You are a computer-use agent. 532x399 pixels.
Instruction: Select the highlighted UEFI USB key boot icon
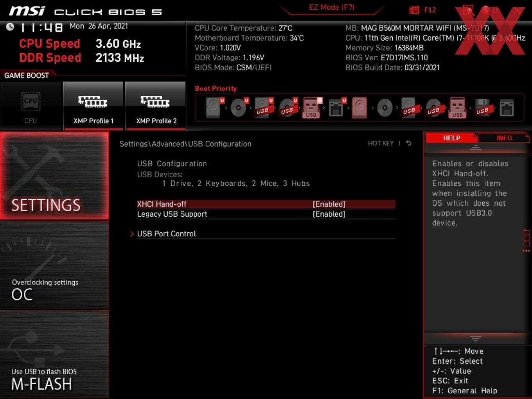(x=312, y=108)
